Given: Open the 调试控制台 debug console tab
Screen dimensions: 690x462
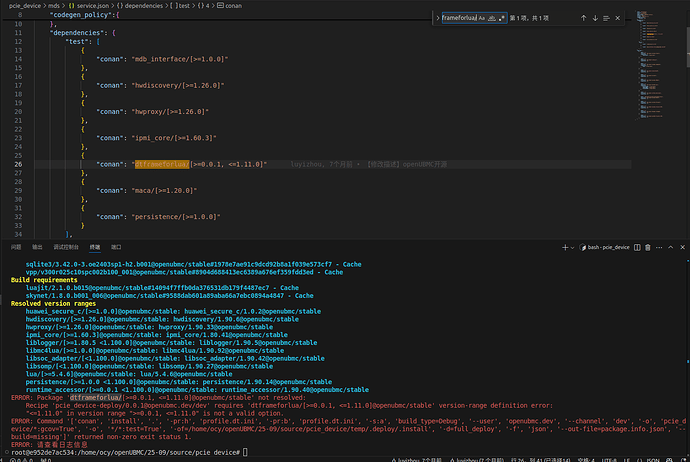Looking at the screenshot, I should click(65, 245).
